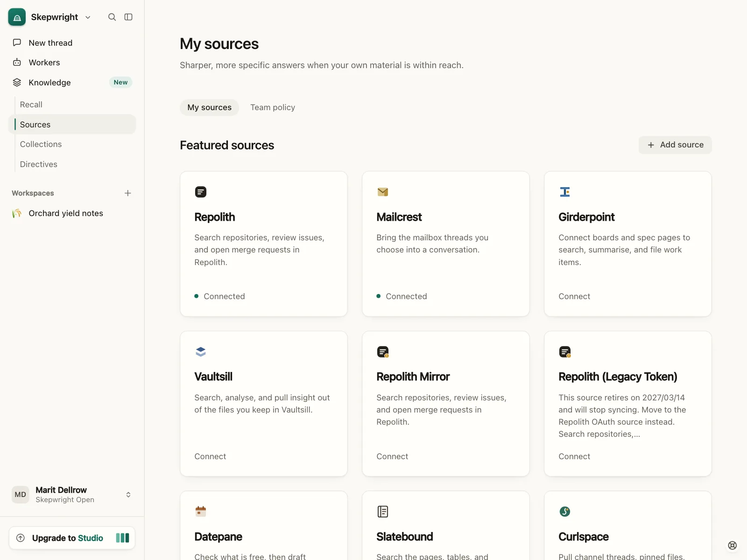
Task: Connect the Girderpoint source
Action: pos(574,296)
